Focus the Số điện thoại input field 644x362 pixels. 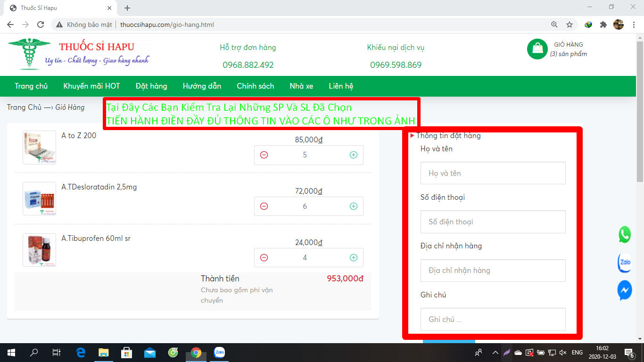493,222
